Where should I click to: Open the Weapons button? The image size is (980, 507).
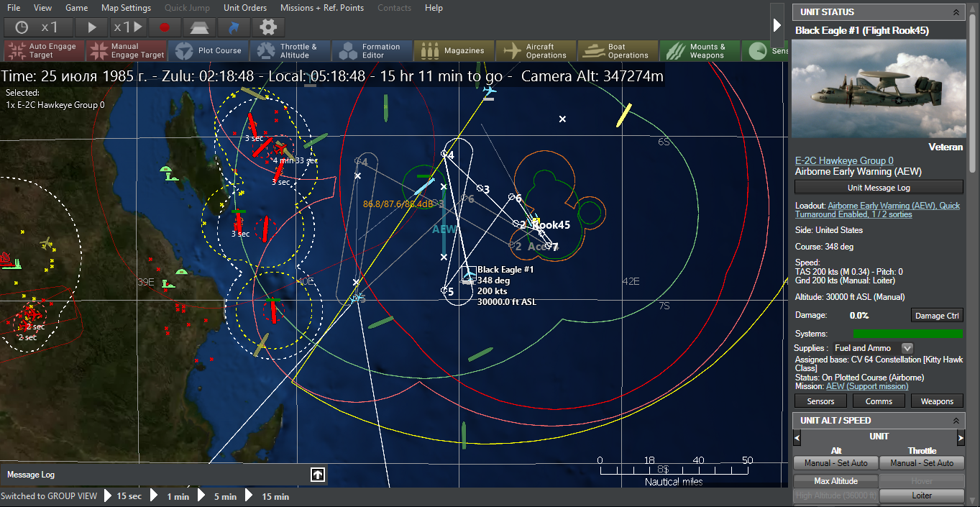tap(937, 401)
